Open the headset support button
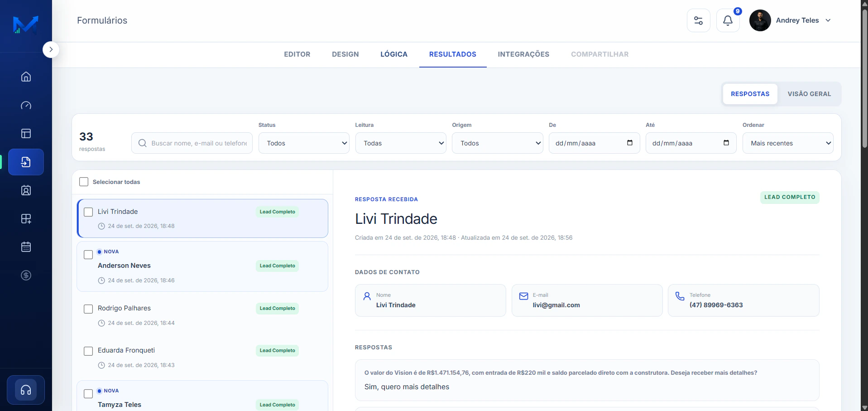Screen dimensions: 868x411 (x=26, y=390)
